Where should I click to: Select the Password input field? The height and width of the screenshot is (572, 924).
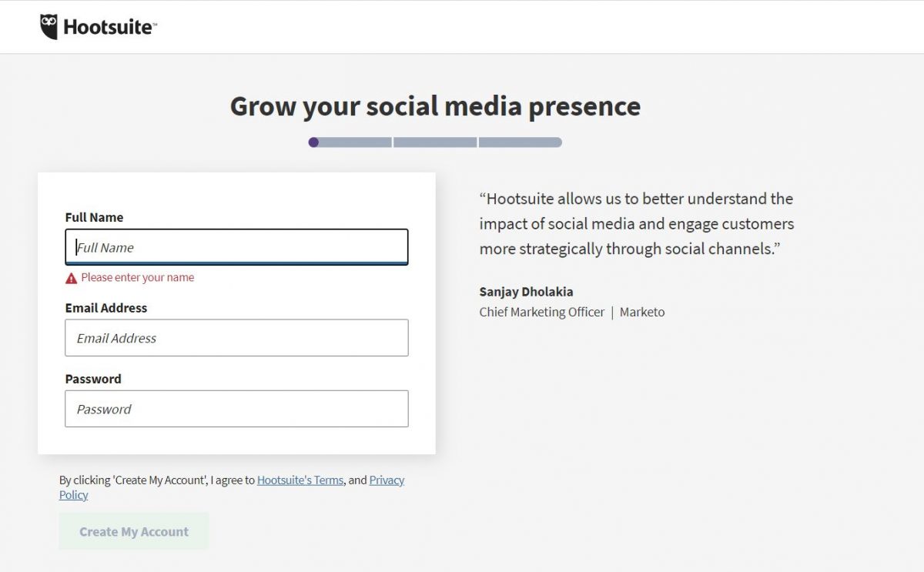click(236, 408)
